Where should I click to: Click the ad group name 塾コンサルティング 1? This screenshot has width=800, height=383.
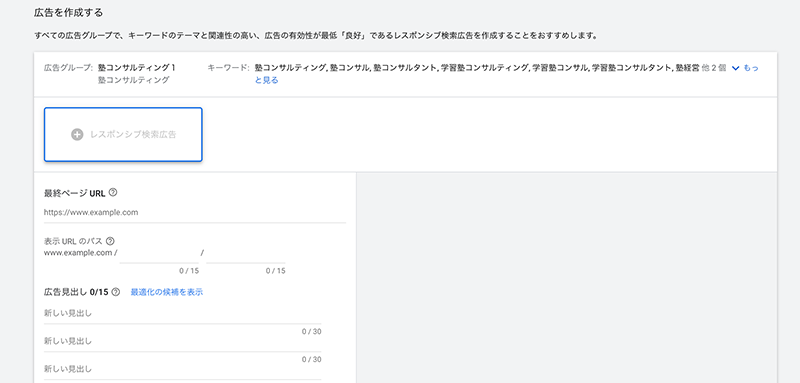point(137,68)
